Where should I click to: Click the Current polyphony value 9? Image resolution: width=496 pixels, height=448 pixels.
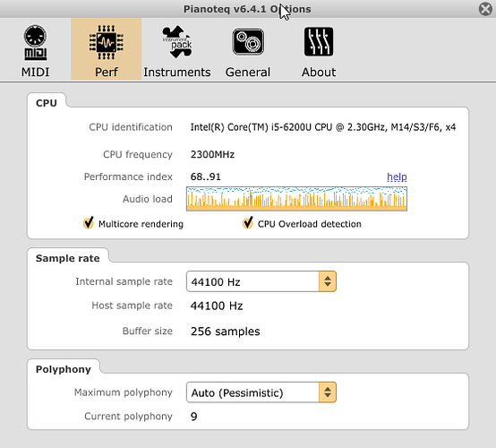(194, 417)
